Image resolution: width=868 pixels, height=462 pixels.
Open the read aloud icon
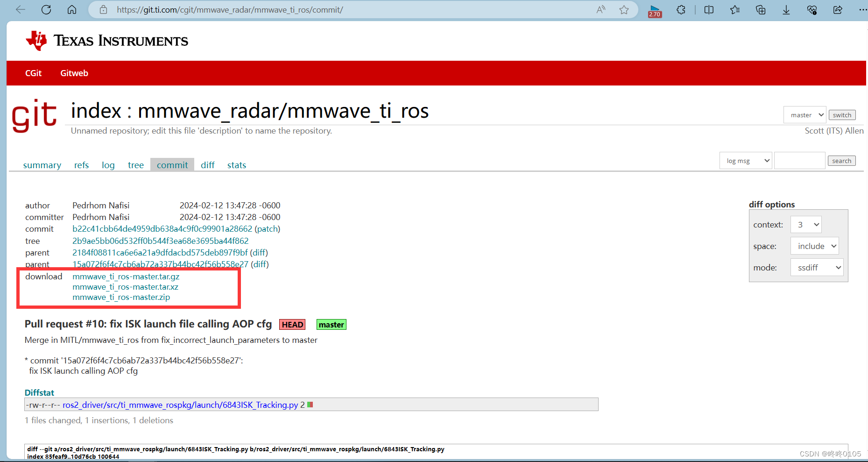click(x=600, y=9)
